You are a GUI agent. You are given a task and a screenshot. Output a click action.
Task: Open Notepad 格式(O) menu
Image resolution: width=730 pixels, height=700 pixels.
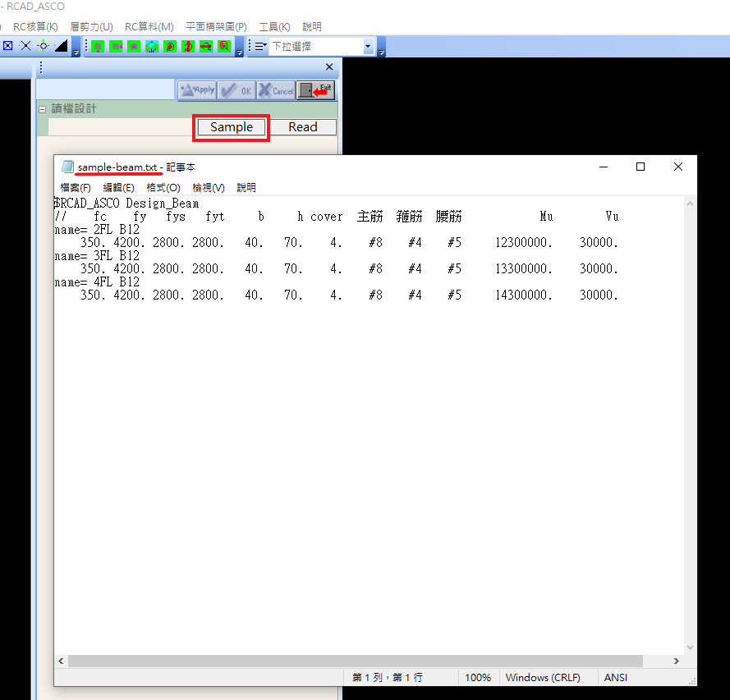(163, 187)
